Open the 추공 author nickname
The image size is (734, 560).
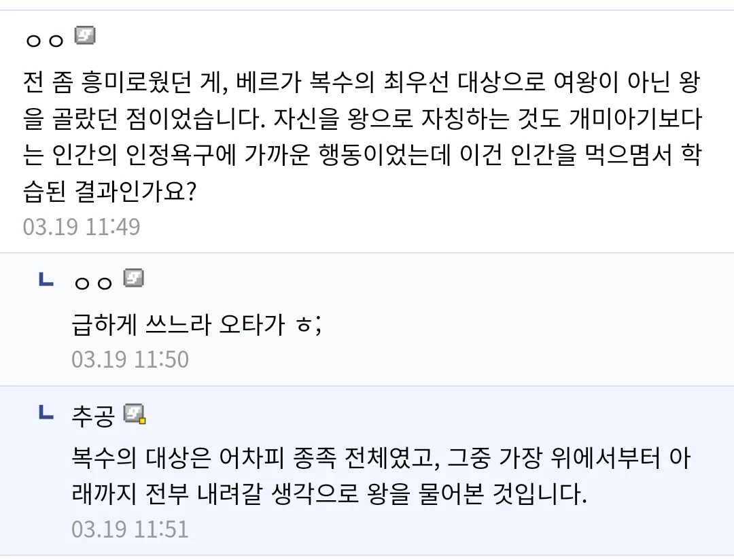click(93, 415)
